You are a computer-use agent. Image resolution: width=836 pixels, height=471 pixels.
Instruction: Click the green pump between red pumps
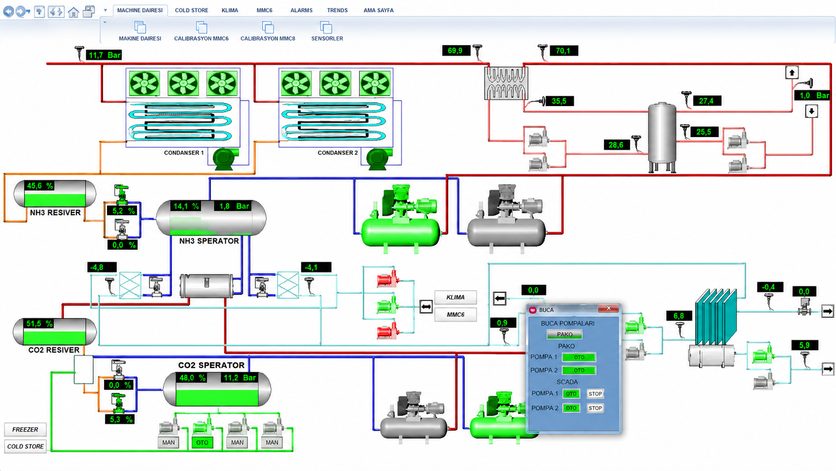tap(388, 305)
